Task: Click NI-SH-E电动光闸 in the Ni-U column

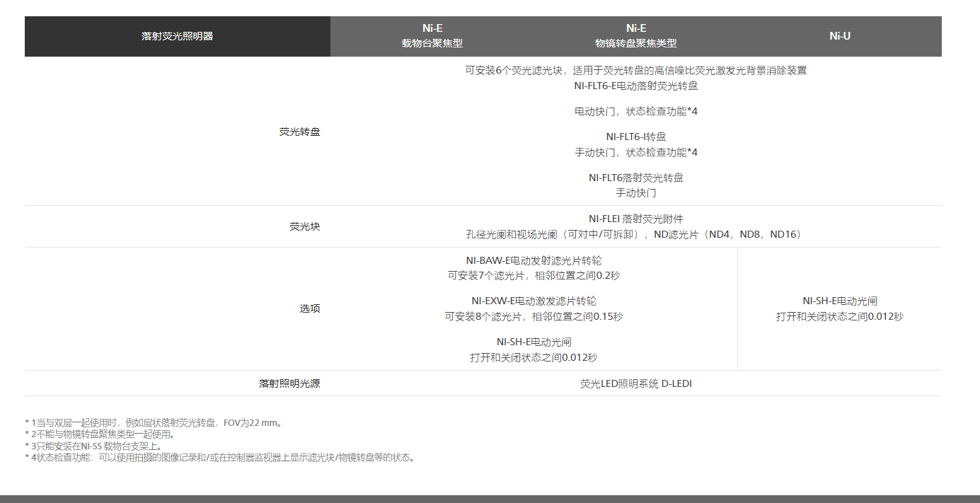Action: 840,301
